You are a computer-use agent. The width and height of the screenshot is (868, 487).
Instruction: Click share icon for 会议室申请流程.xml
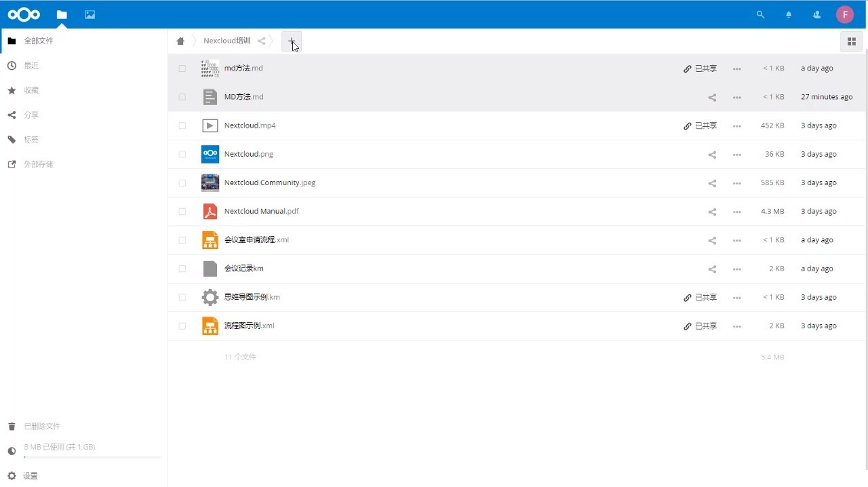tap(712, 240)
